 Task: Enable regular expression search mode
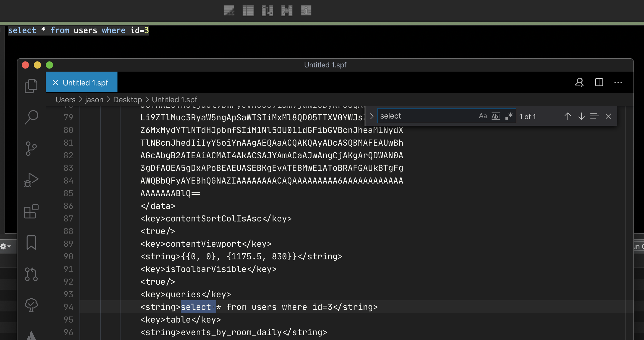pyautogui.click(x=509, y=116)
